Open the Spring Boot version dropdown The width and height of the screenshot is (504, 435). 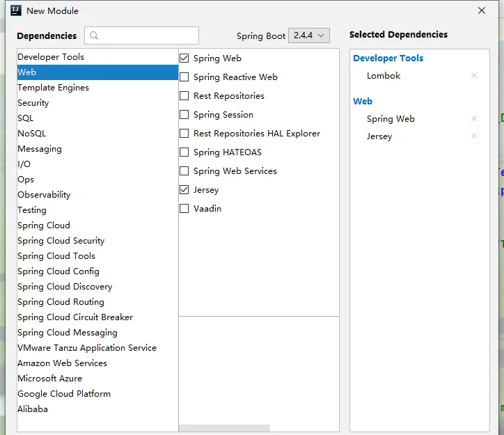coord(309,35)
